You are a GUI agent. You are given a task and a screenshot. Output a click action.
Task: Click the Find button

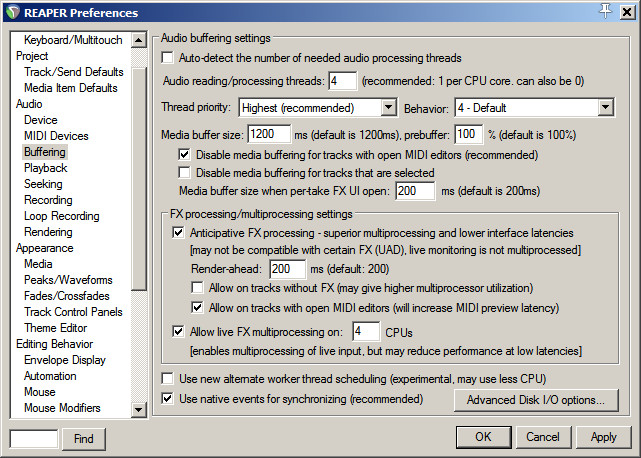(84, 439)
